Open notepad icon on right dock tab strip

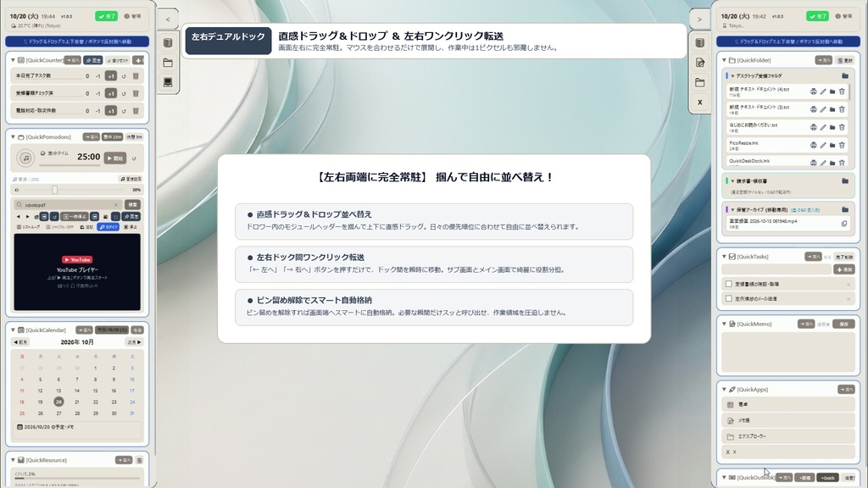(x=699, y=63)
